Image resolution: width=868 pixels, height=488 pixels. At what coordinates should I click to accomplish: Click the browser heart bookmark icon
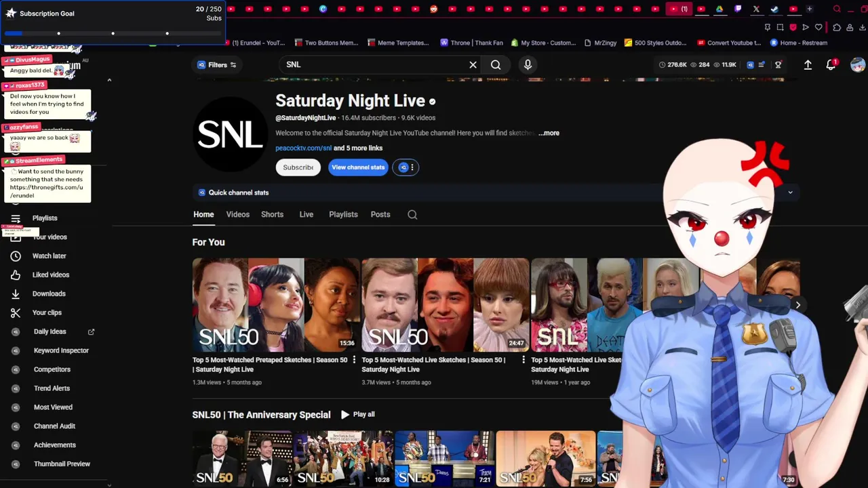[x=818, y=28]
